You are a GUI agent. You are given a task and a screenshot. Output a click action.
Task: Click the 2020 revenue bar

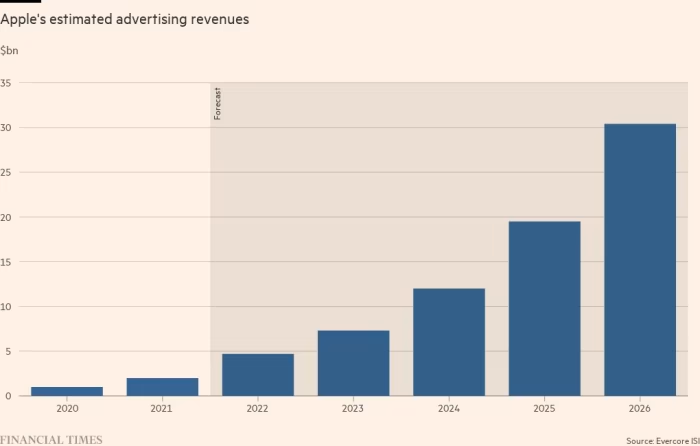67,391
